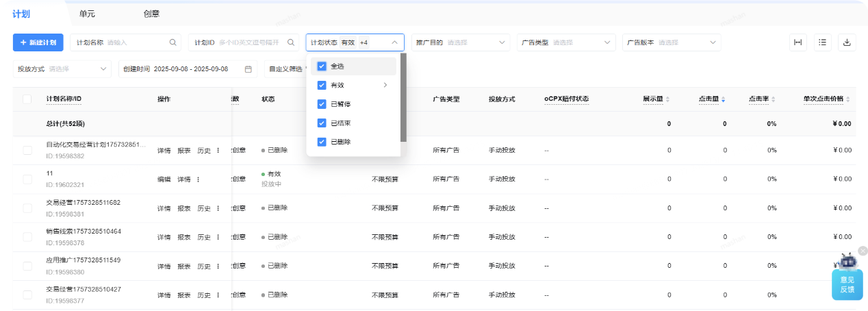The image size is (868, 311).
Task: Uncheck the 有效 status option
Action: coord(322,86)
